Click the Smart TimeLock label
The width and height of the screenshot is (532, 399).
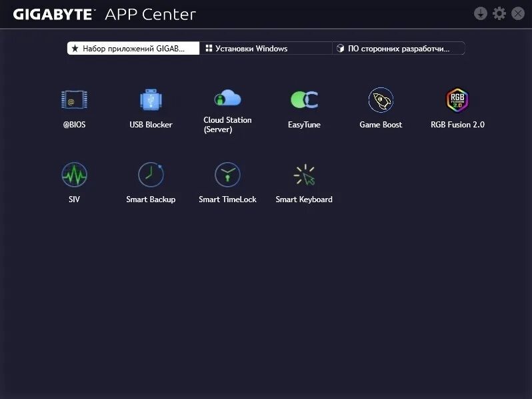coord(227,199)
